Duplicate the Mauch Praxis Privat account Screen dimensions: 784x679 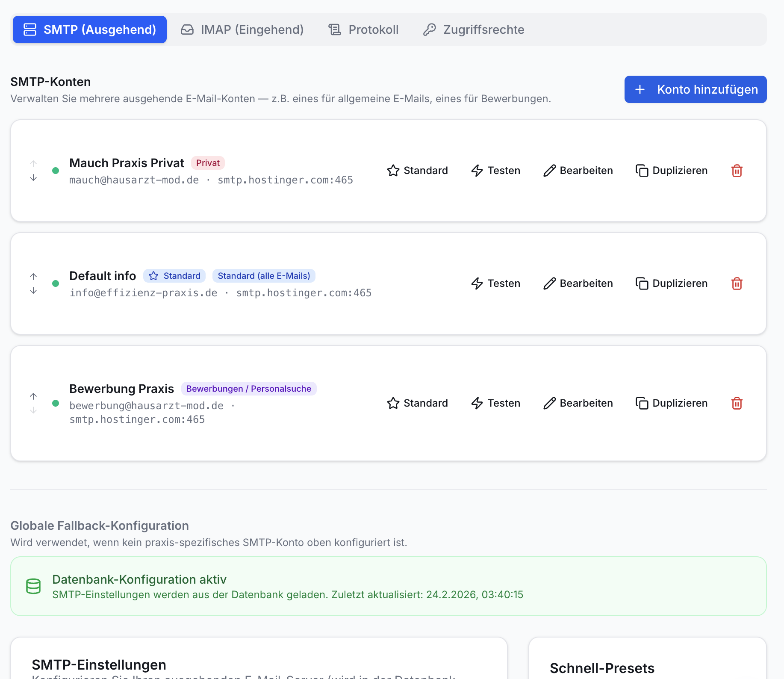[x=672, y=171]
